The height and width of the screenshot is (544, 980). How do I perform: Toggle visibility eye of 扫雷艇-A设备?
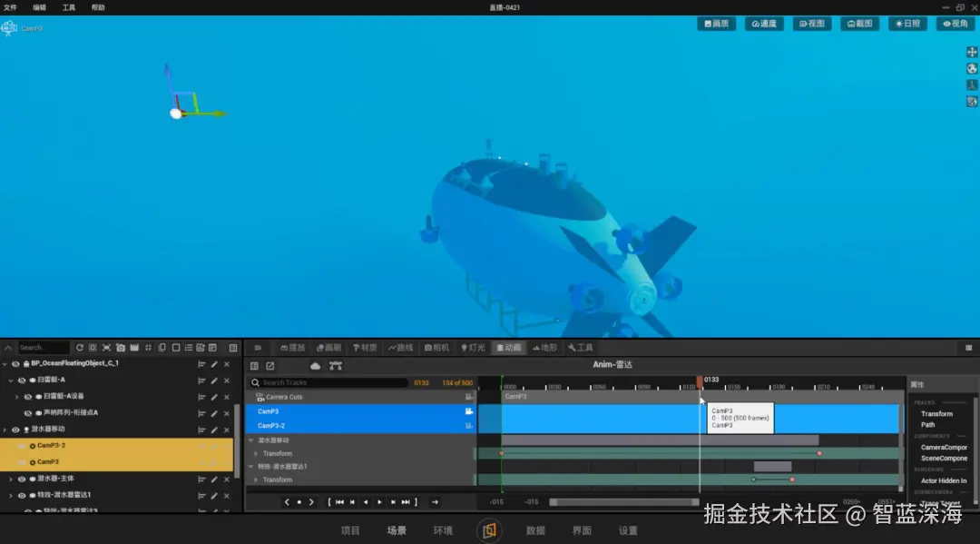pos(28,397)
